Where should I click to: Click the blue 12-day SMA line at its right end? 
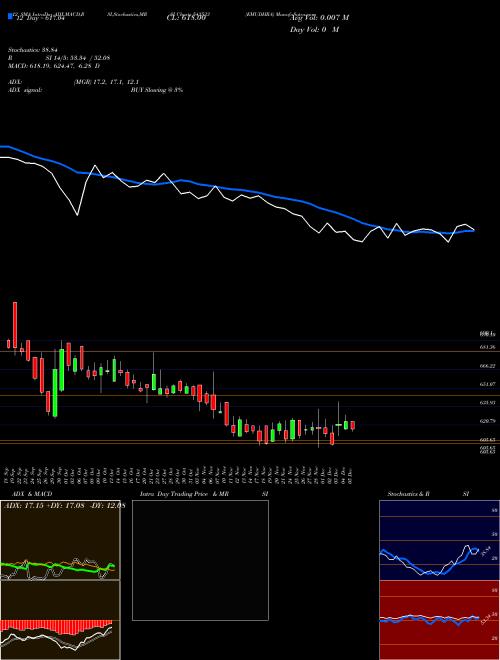472,230
